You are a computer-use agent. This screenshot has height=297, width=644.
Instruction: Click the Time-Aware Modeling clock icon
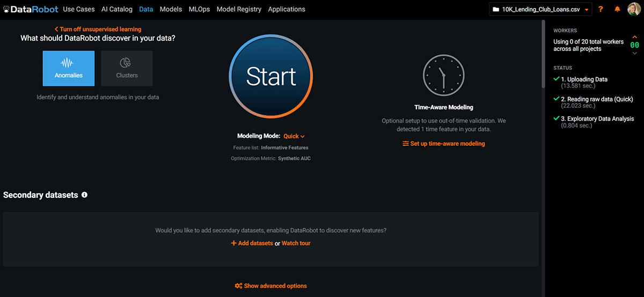pyautogui.click(x=443, y=74)
